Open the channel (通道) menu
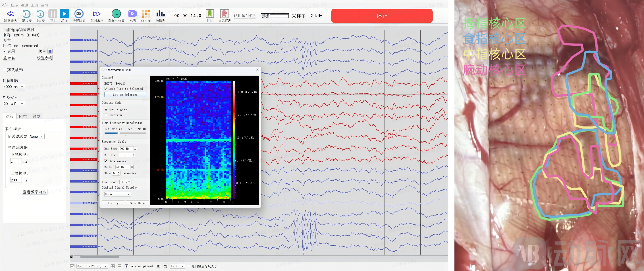Screen dimensions: 644x271 (x=24, y=5)
